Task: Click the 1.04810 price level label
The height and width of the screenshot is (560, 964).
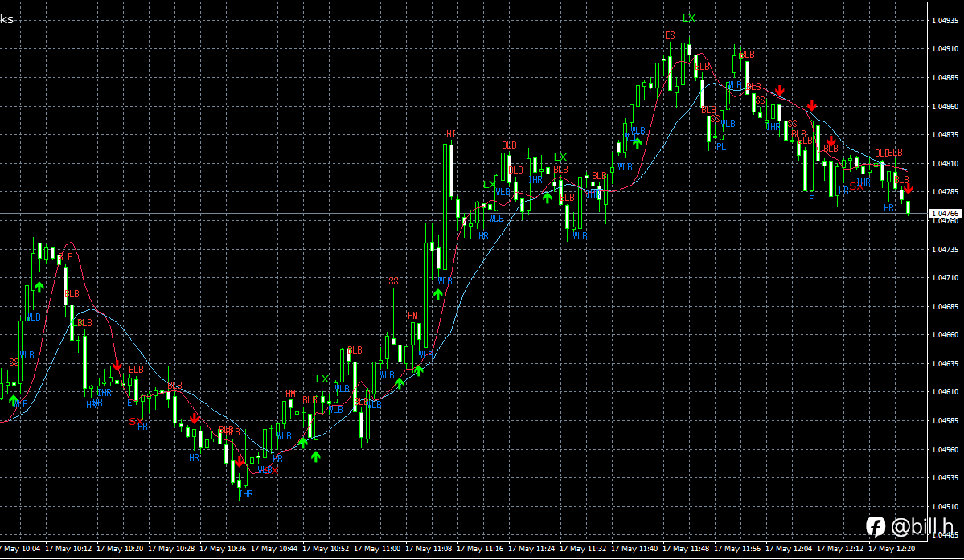Action: (x=946, y=164)
